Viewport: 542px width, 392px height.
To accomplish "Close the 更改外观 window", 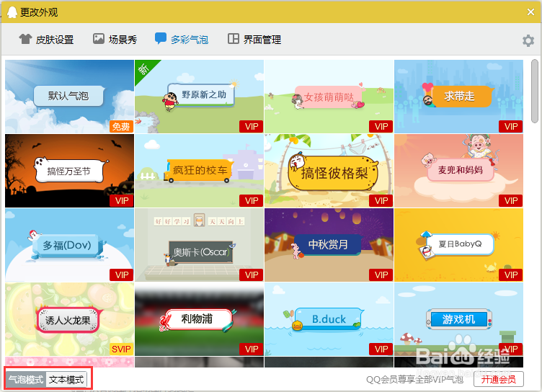I will tap(531, 12).
